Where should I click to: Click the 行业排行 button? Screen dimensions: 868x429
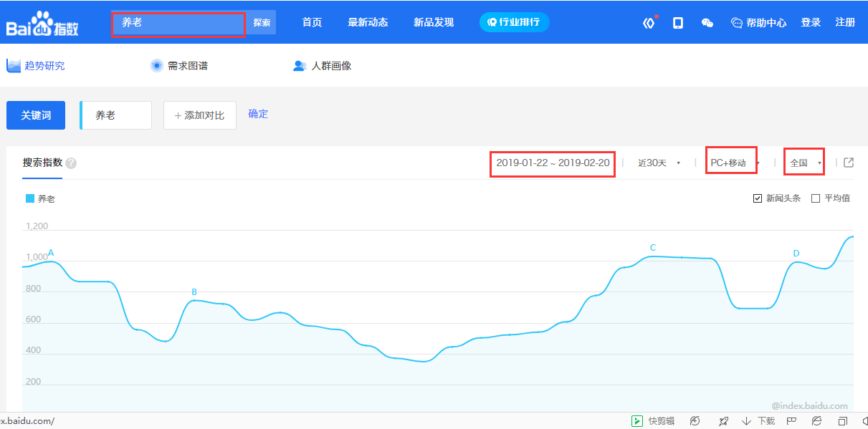(514, 22)
